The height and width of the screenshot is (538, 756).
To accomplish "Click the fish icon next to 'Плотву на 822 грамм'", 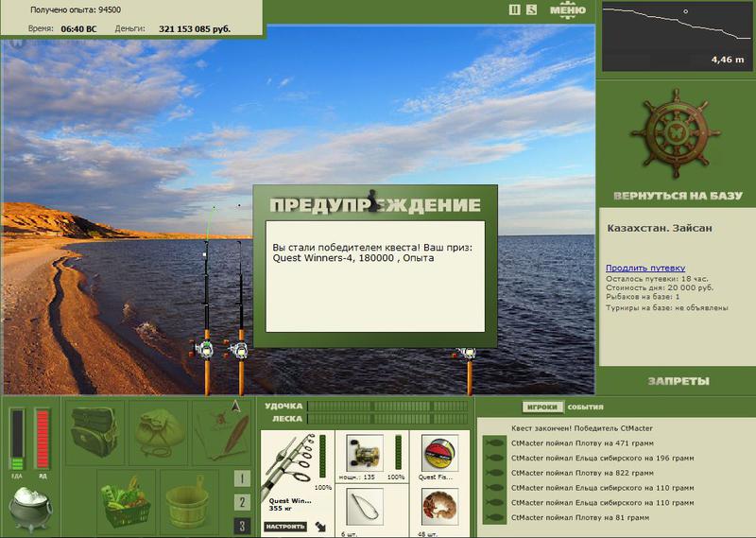I will click(x=494, y=473).
